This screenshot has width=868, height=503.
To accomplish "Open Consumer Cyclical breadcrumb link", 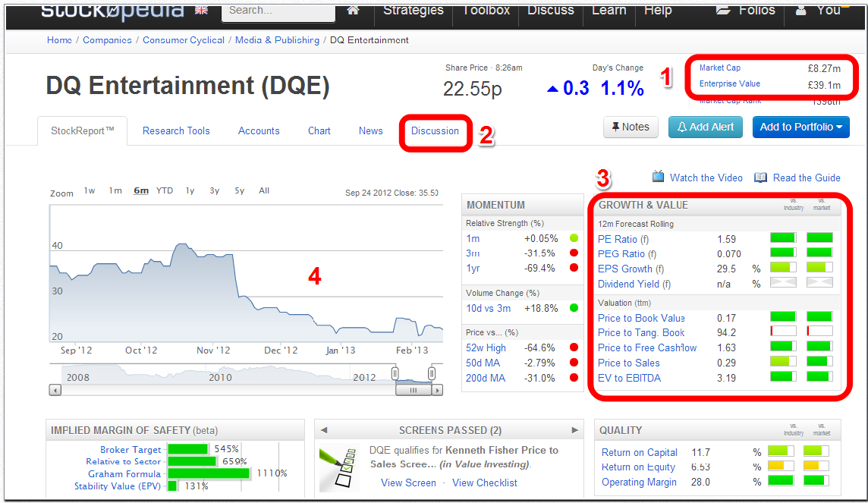I will (184, 40).
